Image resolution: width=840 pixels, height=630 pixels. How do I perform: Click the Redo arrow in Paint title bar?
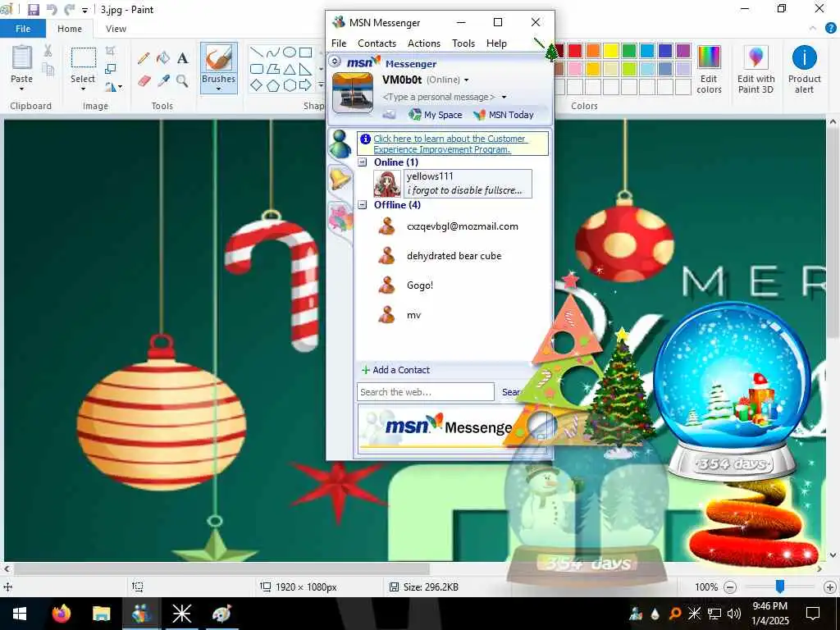(x=69, y=9)
